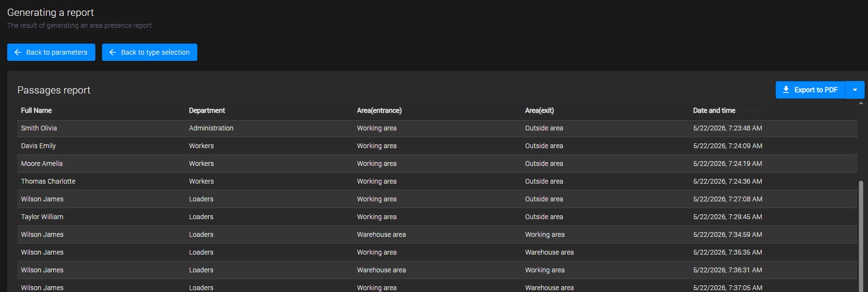Select the Davis Emily row

click(x=437, y=146)
